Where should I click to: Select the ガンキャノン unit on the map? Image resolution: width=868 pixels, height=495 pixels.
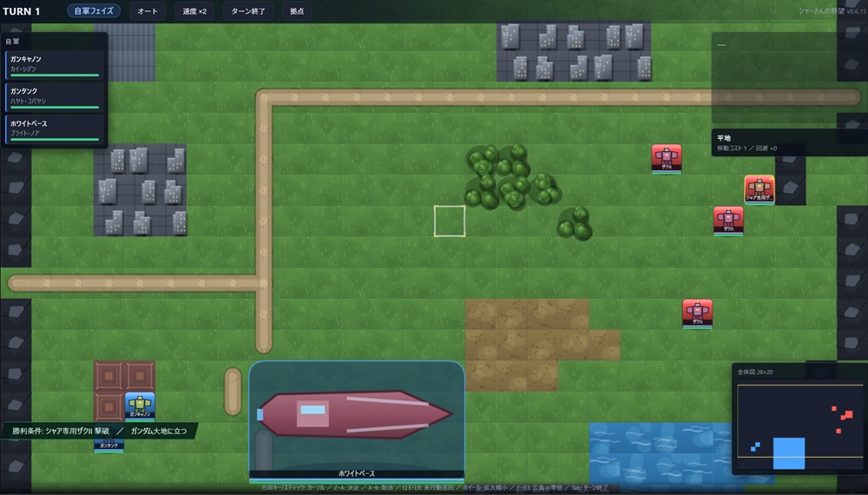(x=140, y=407)
